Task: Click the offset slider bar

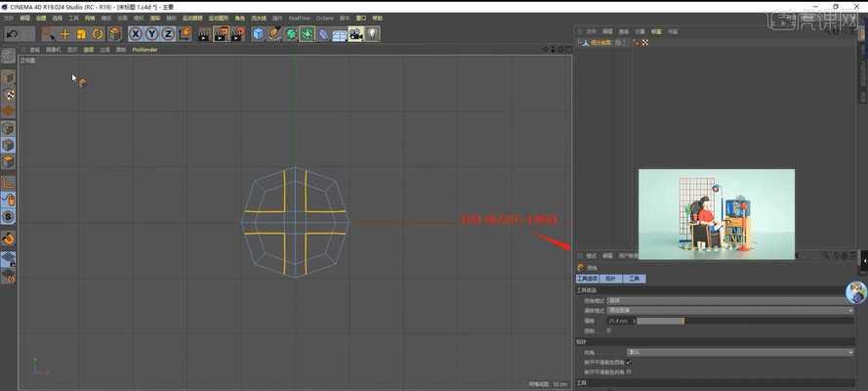Action: 745,321
